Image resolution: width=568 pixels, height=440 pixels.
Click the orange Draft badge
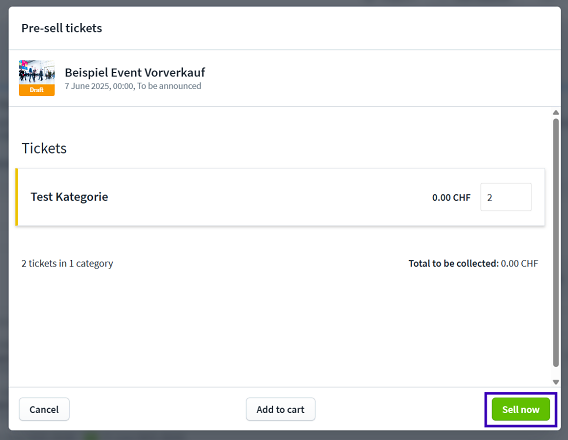[37, 90]
